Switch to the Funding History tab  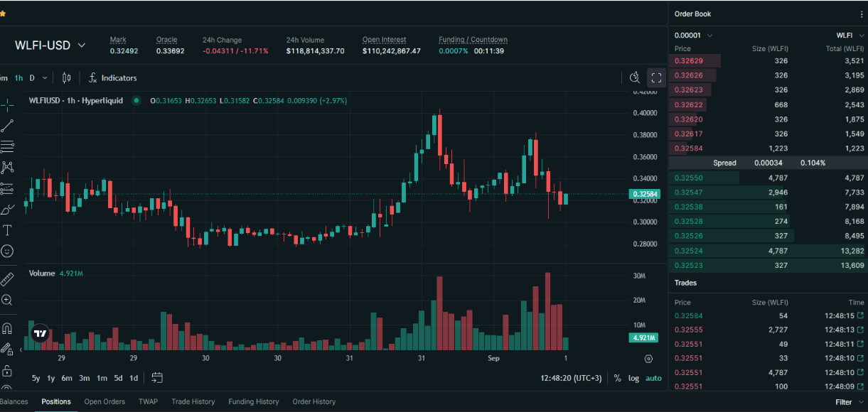click(254, 401)
